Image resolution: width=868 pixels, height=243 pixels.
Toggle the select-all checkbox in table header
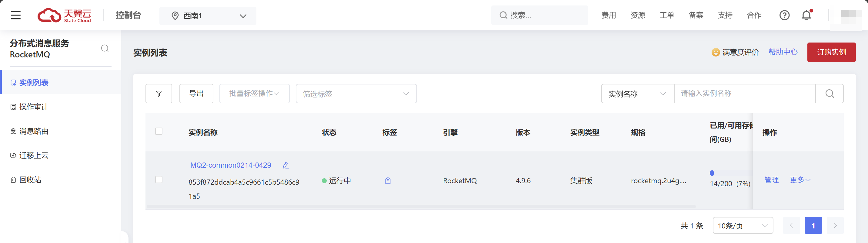159,131
